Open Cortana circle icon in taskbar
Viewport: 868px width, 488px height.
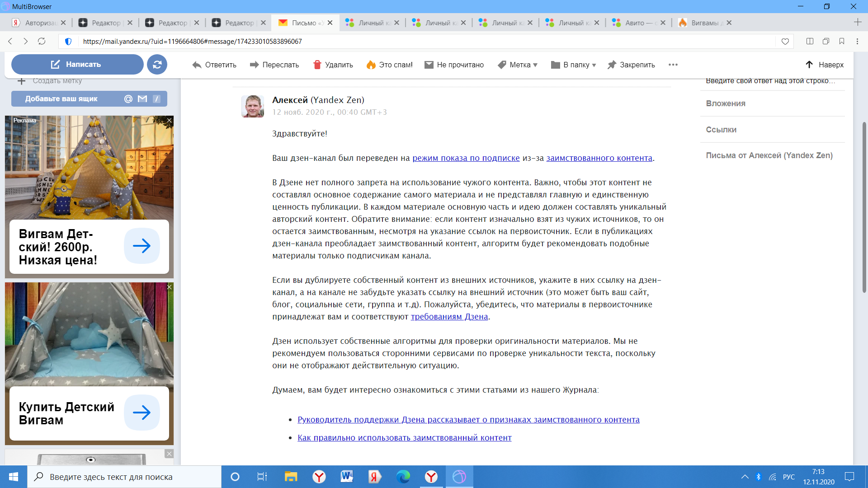coord(235,477)
